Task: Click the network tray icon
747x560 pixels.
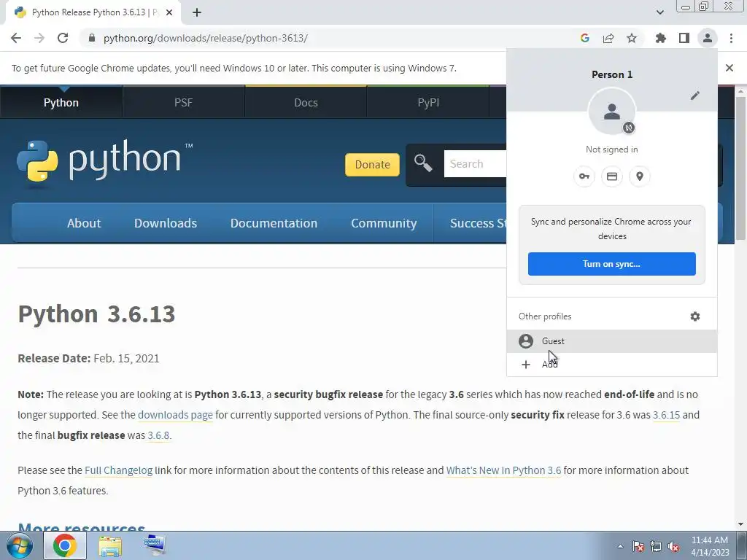Action: coord(656,547)
